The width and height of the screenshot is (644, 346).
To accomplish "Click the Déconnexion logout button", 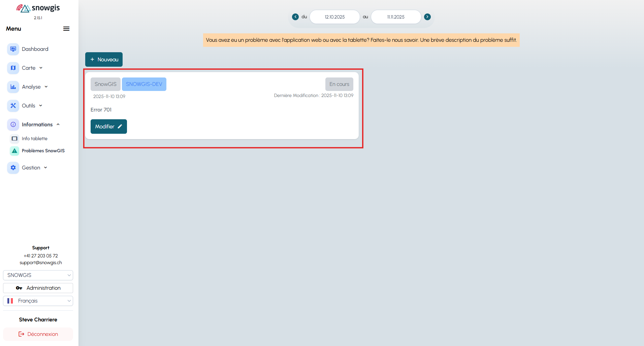I will tap(38, 334).
